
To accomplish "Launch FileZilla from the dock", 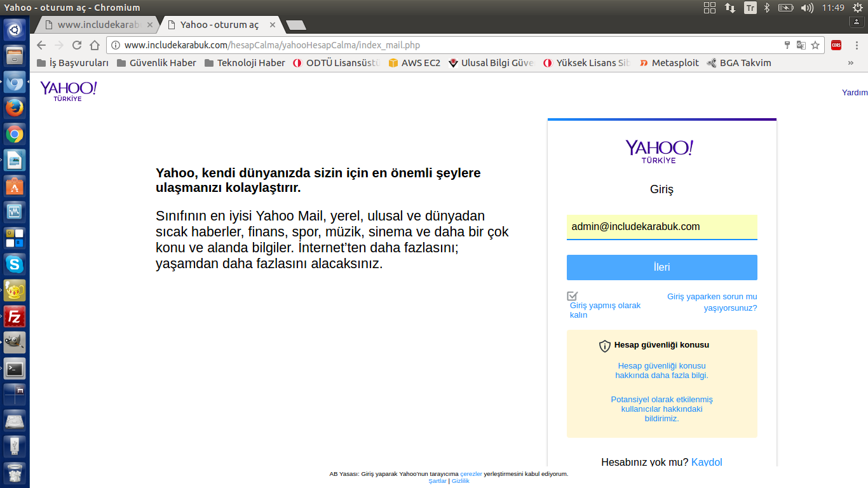I will pyautogui.click(x=15, y=316).
